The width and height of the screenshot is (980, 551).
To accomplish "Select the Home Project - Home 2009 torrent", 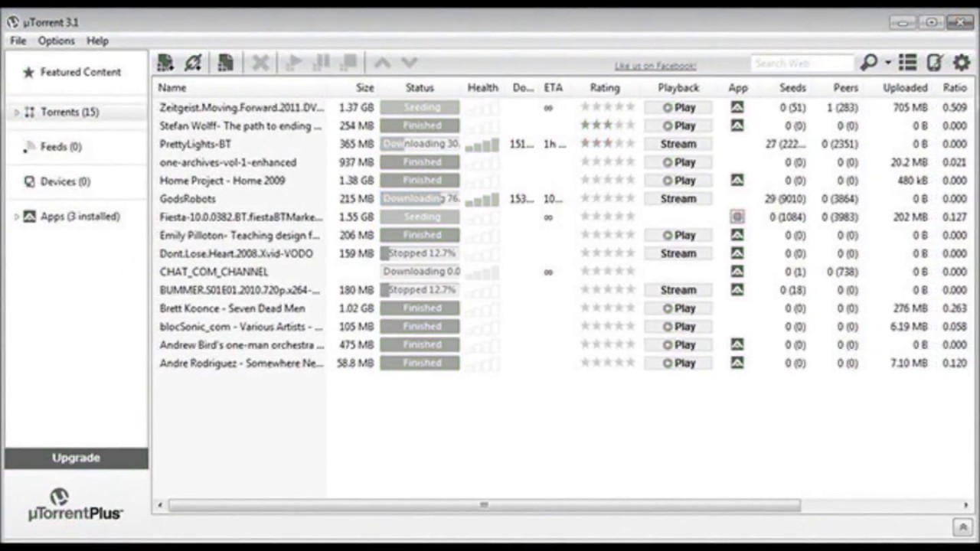I will click(222, 181).
